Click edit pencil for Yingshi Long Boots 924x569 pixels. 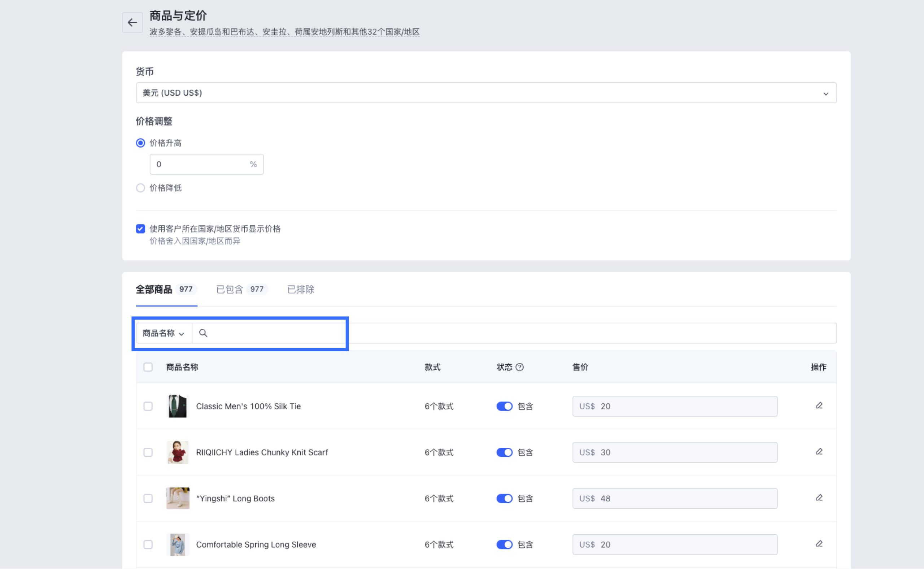click(819, 498)
